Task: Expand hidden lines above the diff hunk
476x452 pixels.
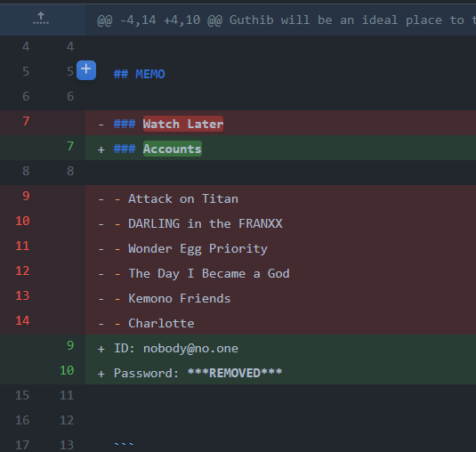Action: (x=41, y=19)
